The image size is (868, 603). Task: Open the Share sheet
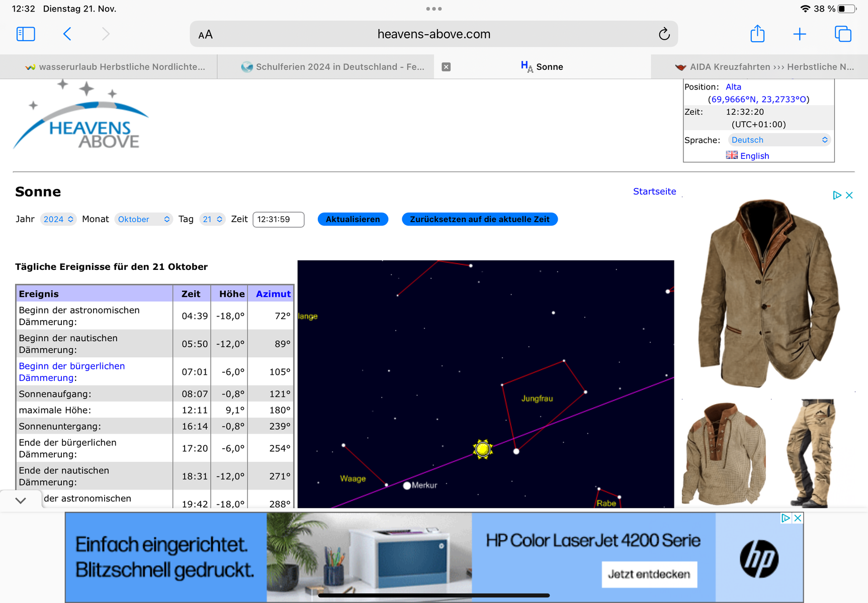[757, 34]
